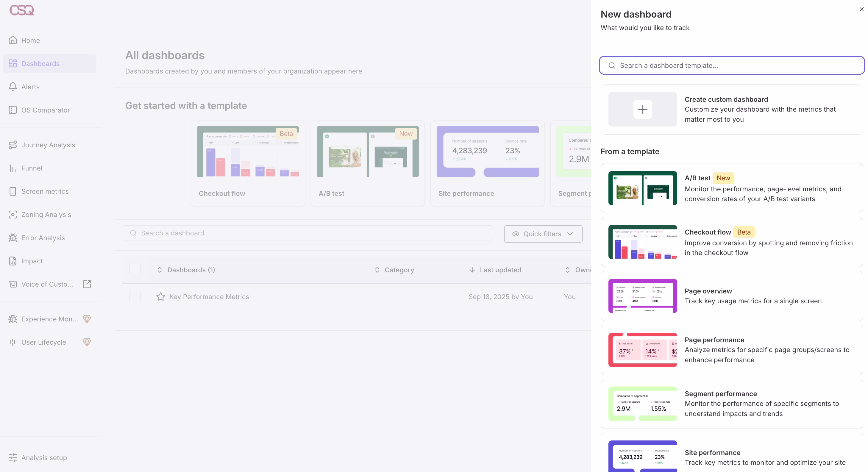Image resolution: width=868 pixels, height=472 pixels.
Task: Click the plus icon for a custom dashboard
Action: 642,109
